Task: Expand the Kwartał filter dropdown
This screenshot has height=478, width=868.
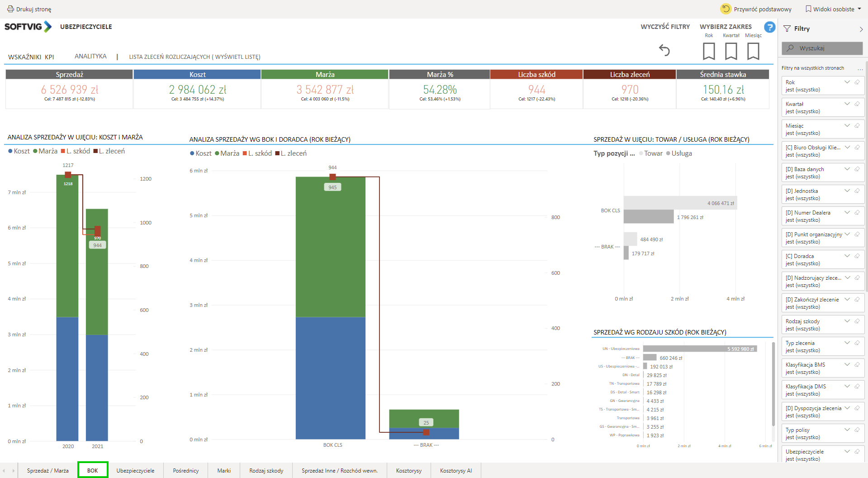Action: (x=847, y=104)
